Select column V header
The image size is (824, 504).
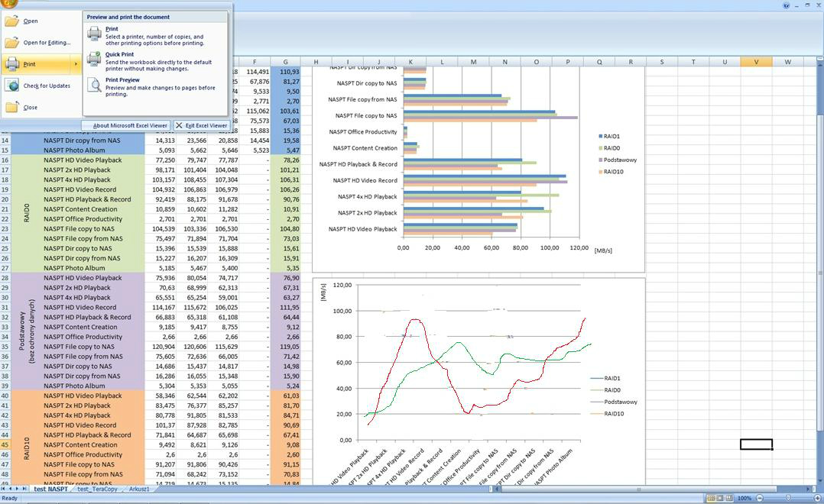pos(756,60)
